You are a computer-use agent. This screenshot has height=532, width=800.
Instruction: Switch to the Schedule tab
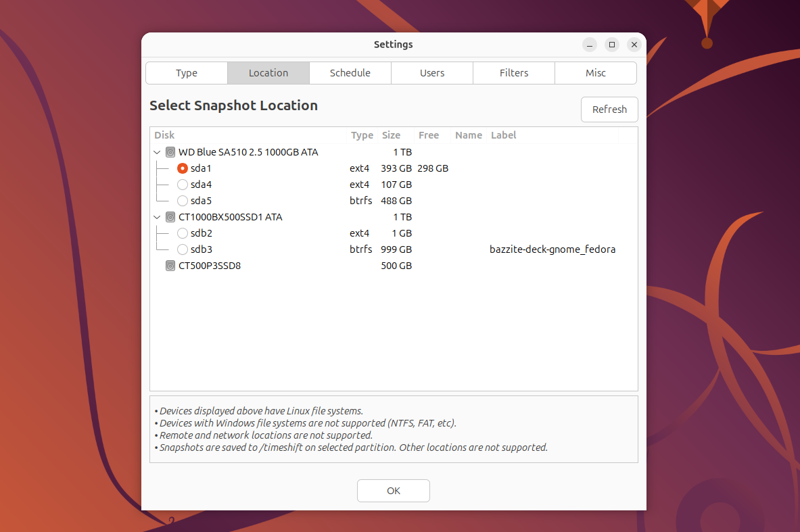coord(350,73)
